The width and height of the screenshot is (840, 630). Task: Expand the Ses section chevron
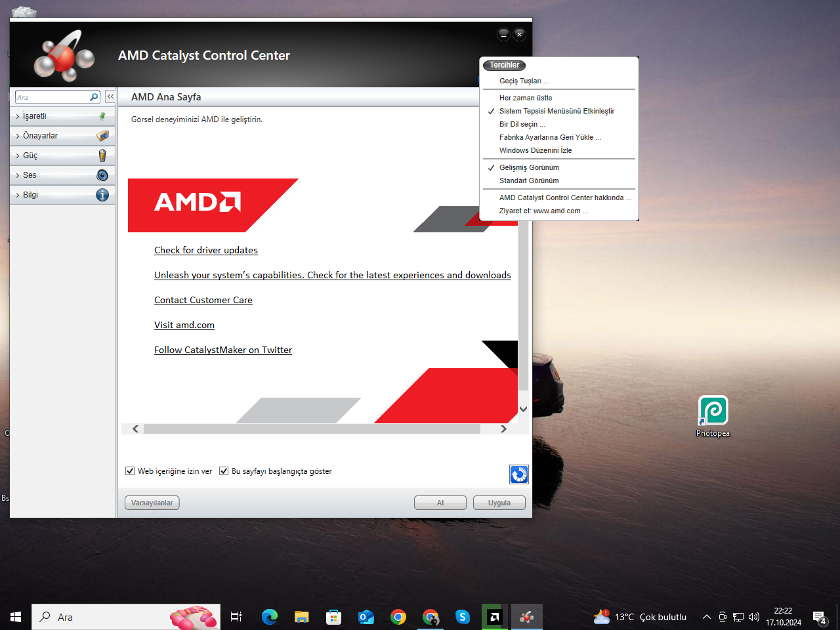tap(18, 176)
